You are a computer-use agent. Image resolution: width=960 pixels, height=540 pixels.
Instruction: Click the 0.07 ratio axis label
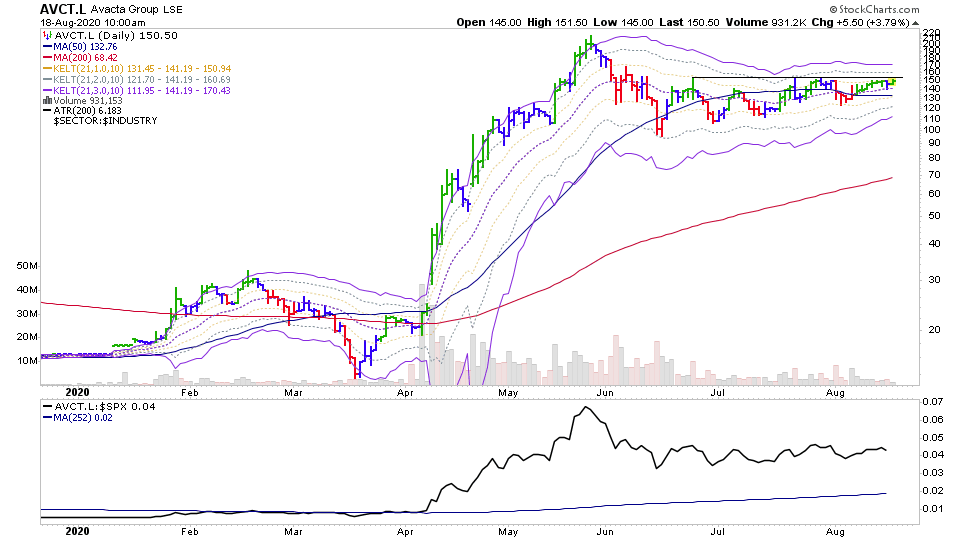pyautogui.click(x=933, y=402)
